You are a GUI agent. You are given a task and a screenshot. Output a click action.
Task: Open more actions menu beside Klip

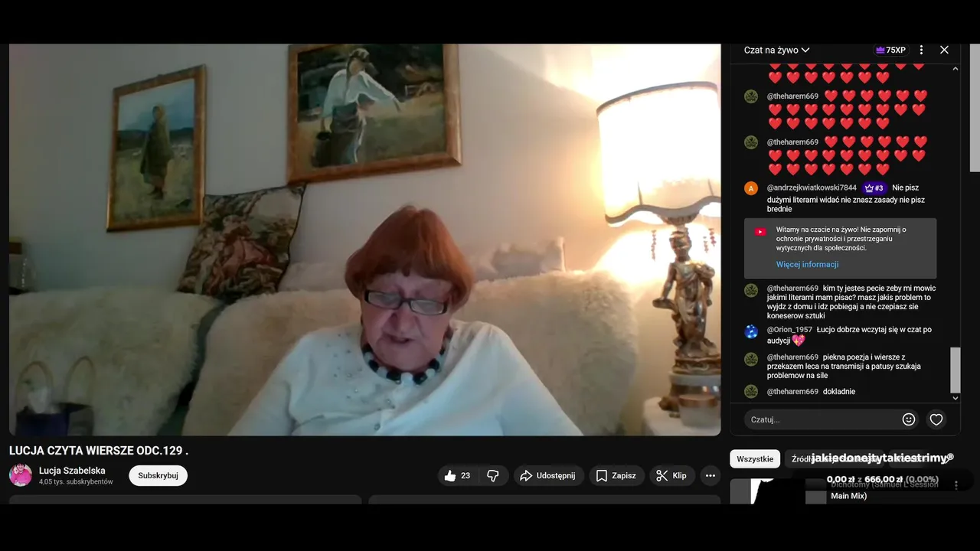tap(710, 475)
